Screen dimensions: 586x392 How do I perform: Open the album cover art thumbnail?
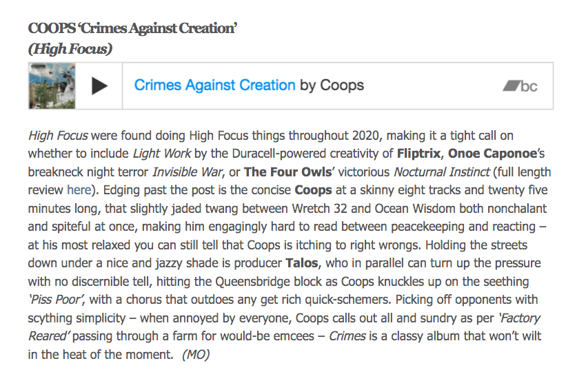coord(42,86)
